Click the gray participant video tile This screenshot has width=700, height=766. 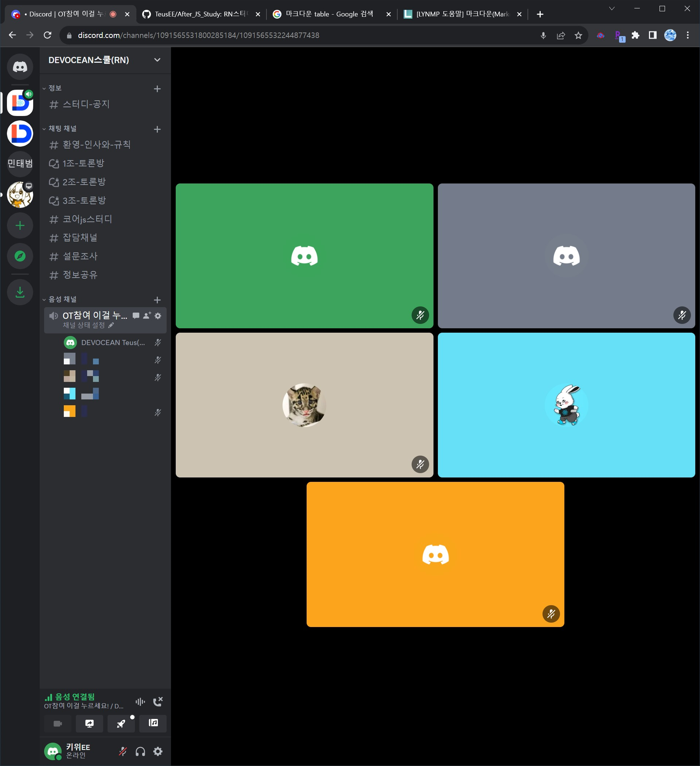click(x=566, y=256)
